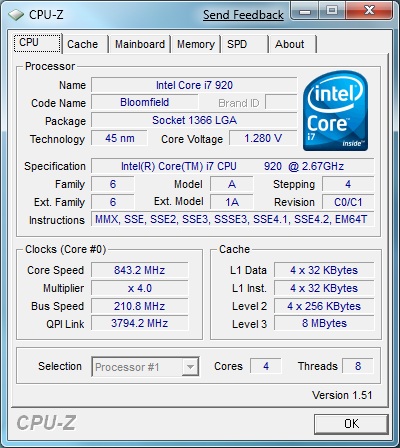This screenshot has width=400, height=448.
Task: Click the Cores count value '4'
Action: (x=266, y=366)
